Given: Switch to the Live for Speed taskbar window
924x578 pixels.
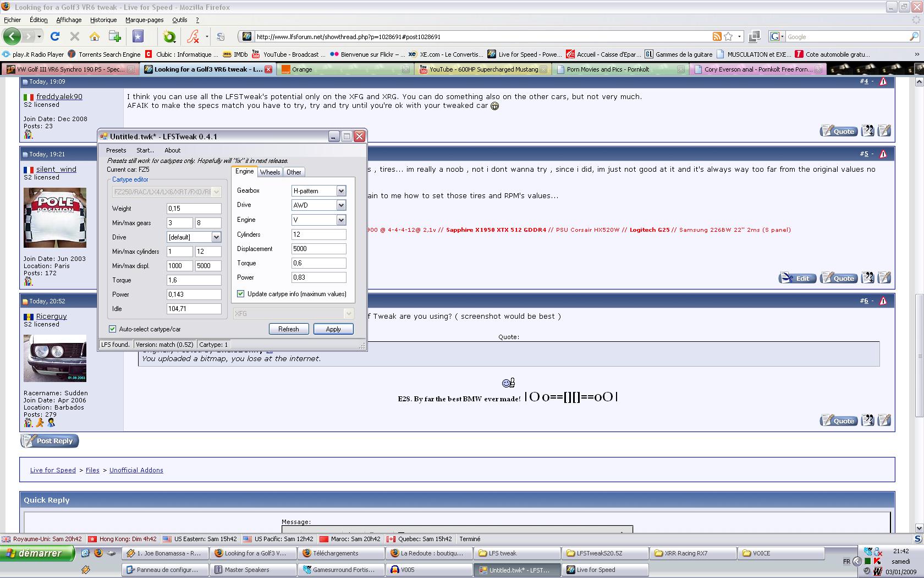Looking at the screenshot, I should click(x=605, y=570).
